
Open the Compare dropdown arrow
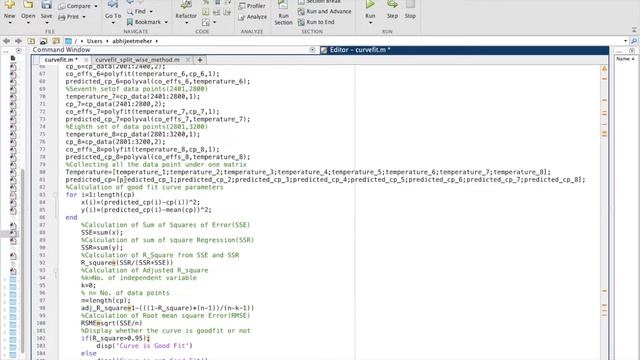(96, 7)
